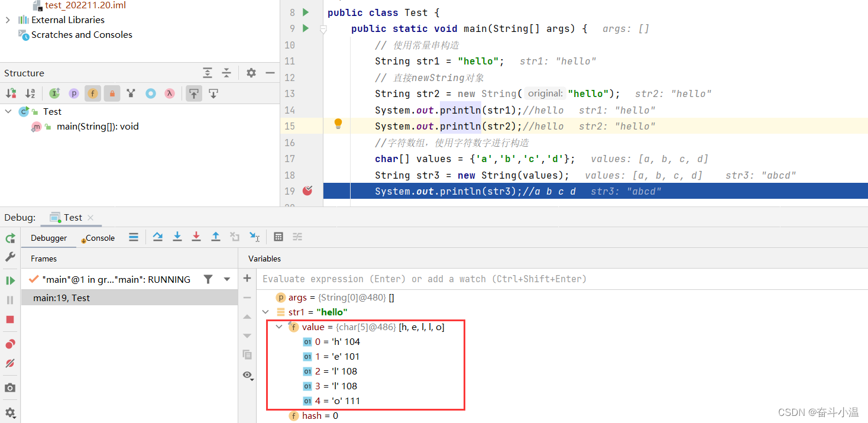Screen dimensions: 868x423
Task: Click Frames panel header
Action: pyautogui.click(x=44, y=259)
